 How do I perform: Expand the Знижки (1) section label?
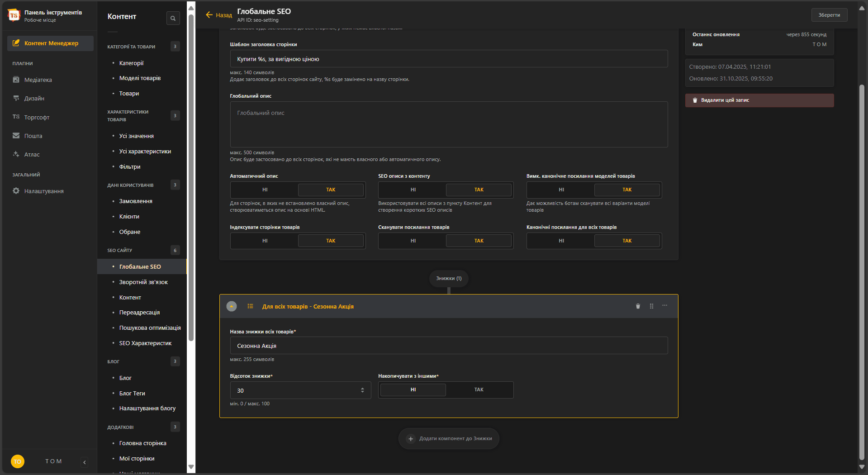coord(449,279)
